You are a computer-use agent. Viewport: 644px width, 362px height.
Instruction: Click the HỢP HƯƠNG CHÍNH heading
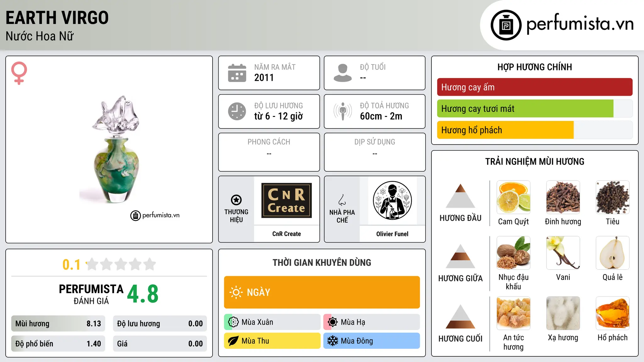click(535, 67)
